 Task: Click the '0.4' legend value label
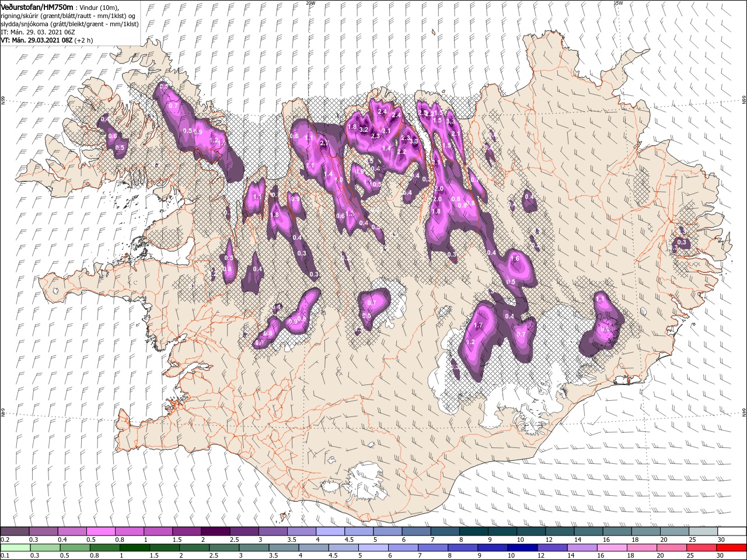(62, 540)
